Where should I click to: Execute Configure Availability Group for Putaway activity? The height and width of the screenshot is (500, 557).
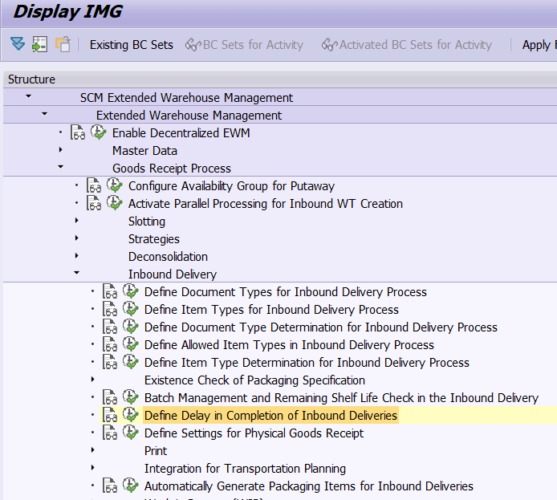pos(114,185)
